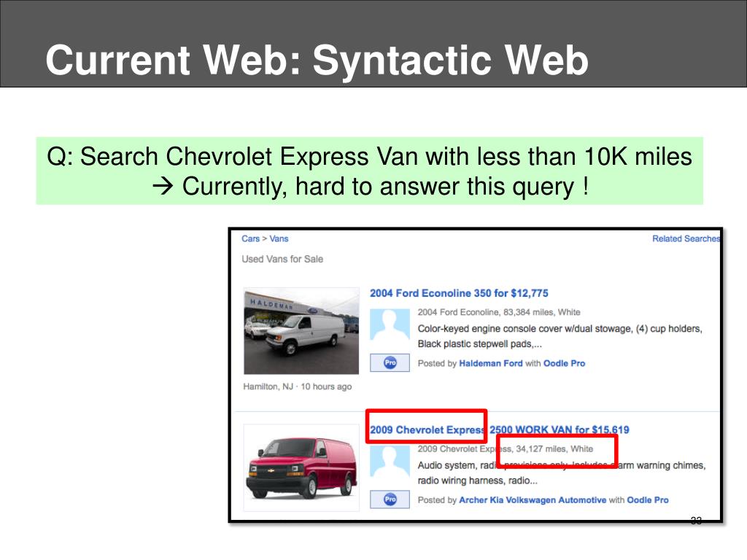Click the 'Q: Search Chevrolet Express Van' query text

pyautogui.click(x=369, y=157)
